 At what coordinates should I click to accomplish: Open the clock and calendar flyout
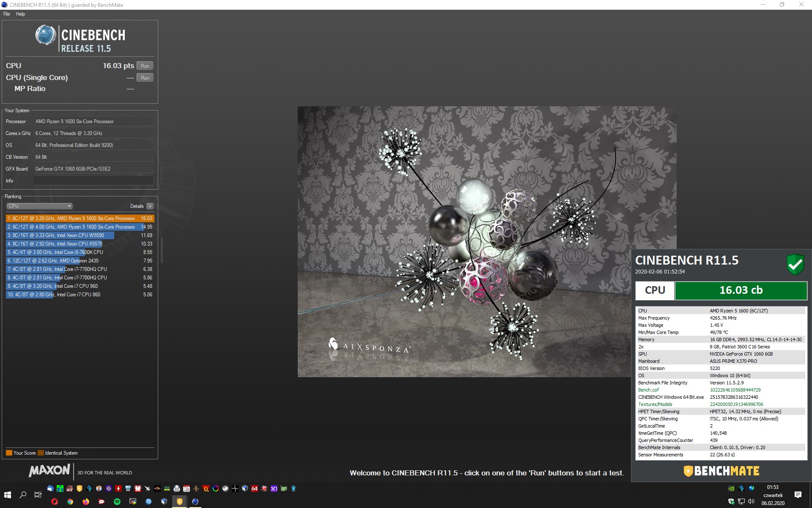(x=773, y=495)
